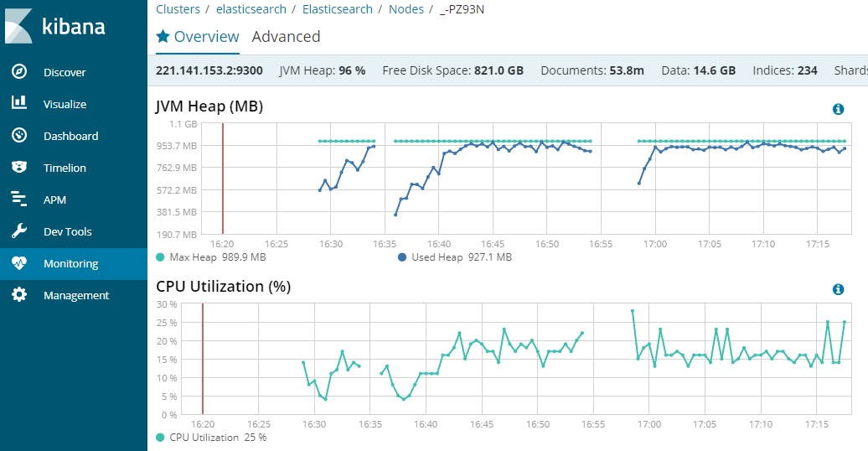Click Indices: 234 status
Screen dimensions: 868x451
(785, 70)
